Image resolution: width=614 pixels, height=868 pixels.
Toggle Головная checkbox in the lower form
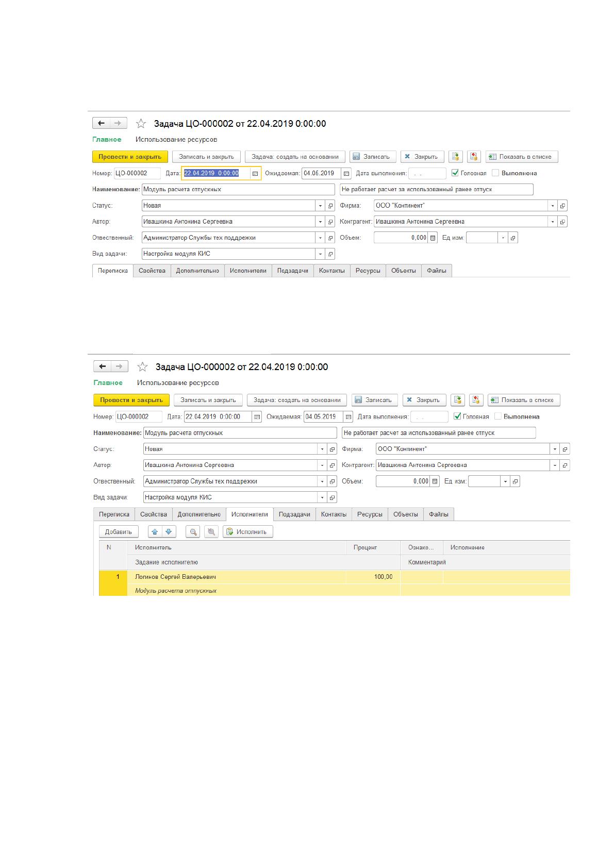point(457,416)
